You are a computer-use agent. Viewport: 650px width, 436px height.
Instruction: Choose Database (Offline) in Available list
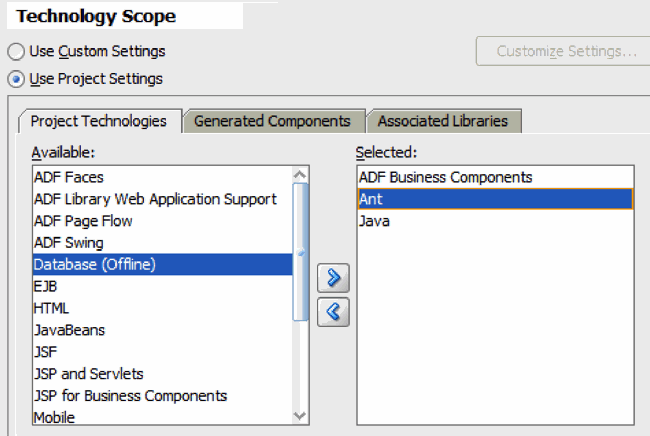(95, 265)
